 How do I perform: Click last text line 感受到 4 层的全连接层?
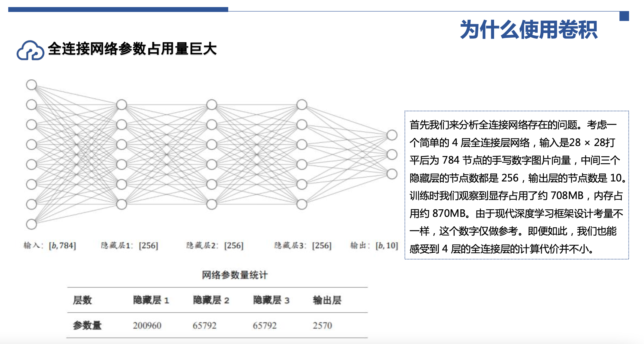pyautogui.click(x=501, y=249)
